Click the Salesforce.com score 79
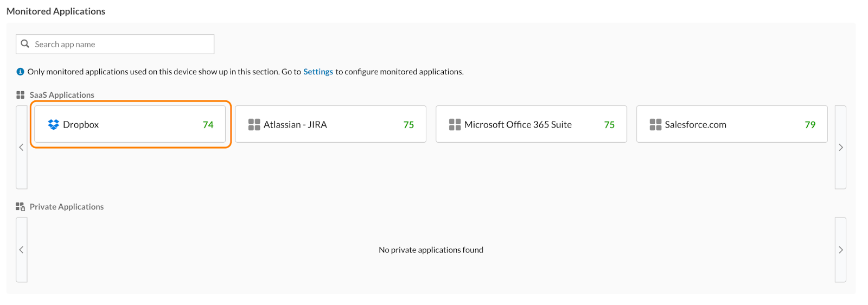The height and width of the screenshot is (305, 868). [810, 125]
